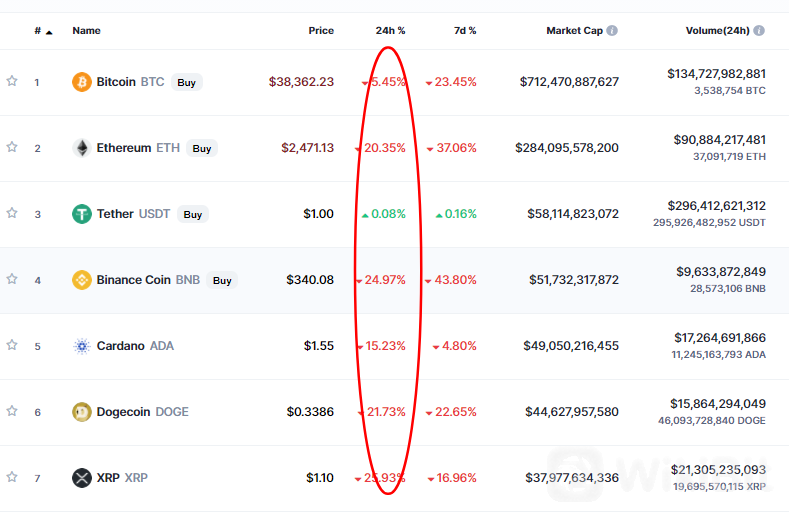
Task: Sort table by 24h % column header
Action: [390, 31]
